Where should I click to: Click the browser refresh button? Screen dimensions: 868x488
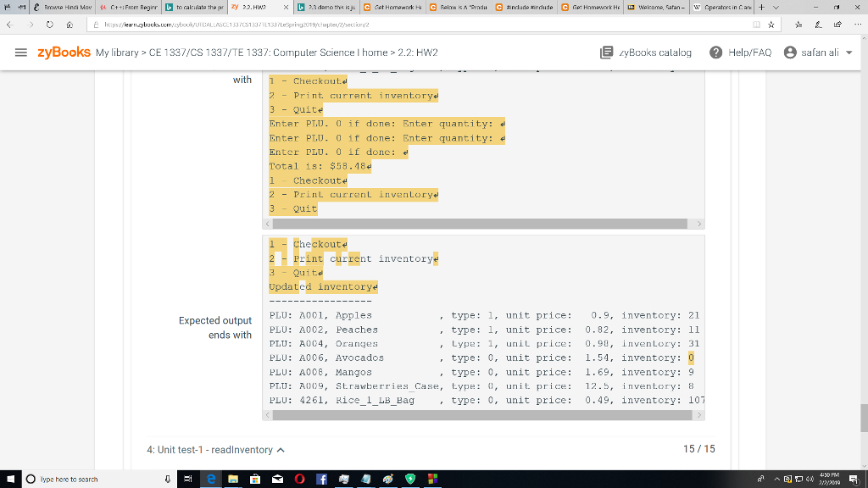(x=51, y=26)
